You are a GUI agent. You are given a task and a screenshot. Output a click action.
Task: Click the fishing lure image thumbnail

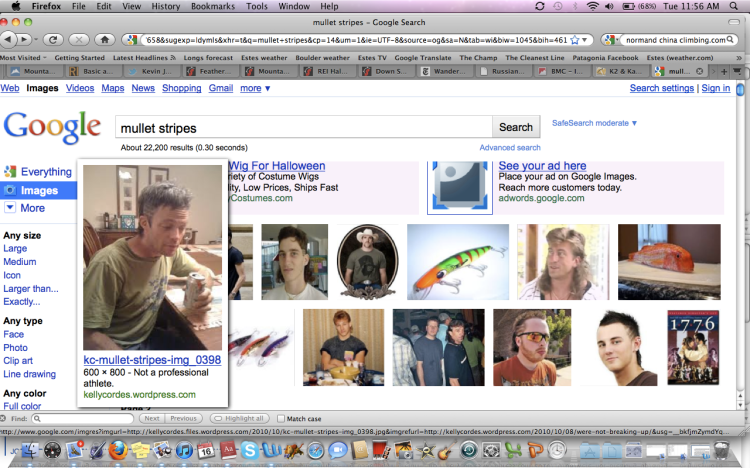pos(458,261)
